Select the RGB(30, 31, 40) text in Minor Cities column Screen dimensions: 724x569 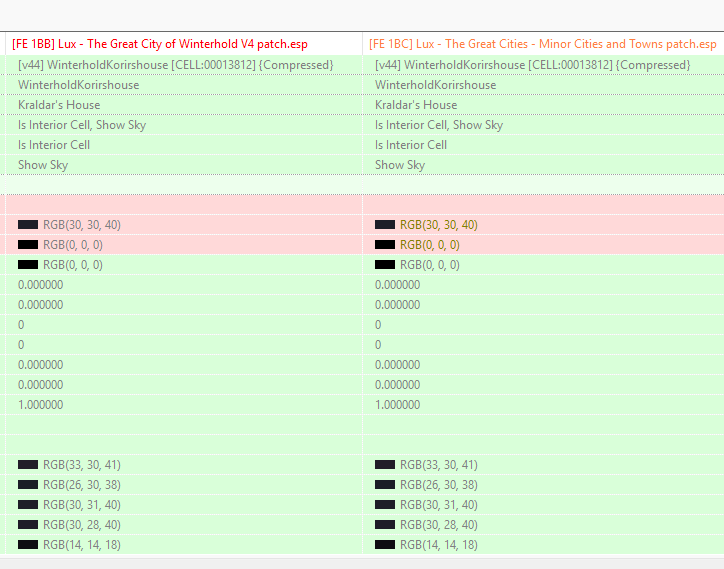439,505
